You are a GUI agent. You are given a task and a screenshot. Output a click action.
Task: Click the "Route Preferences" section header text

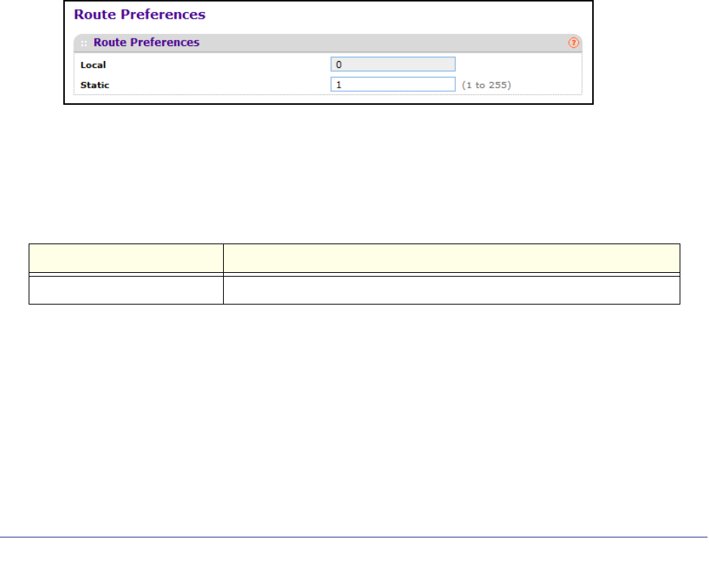point(146,42)
